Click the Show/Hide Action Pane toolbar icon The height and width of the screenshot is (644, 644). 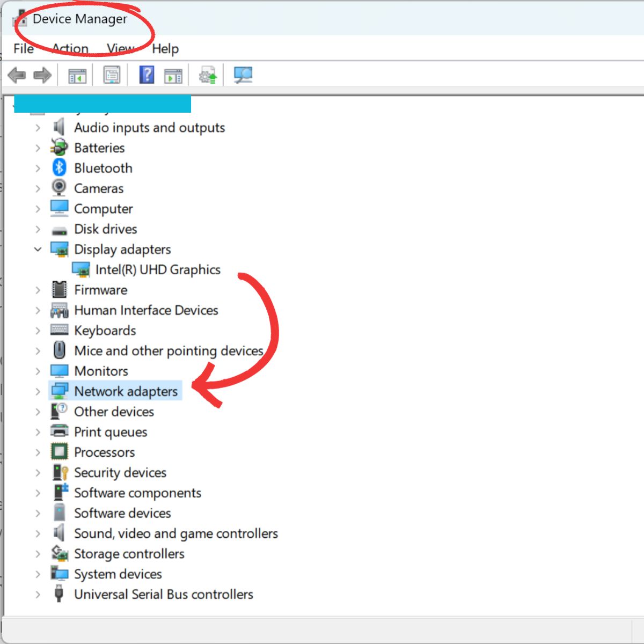(173, 76)
